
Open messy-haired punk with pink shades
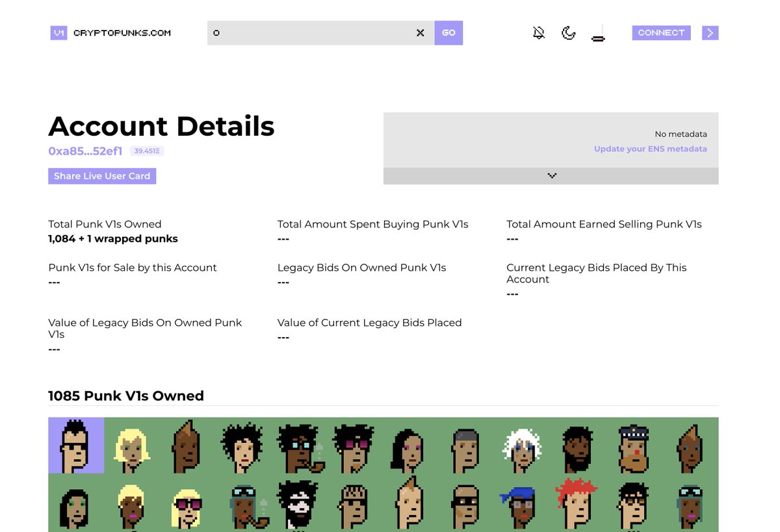356,446
